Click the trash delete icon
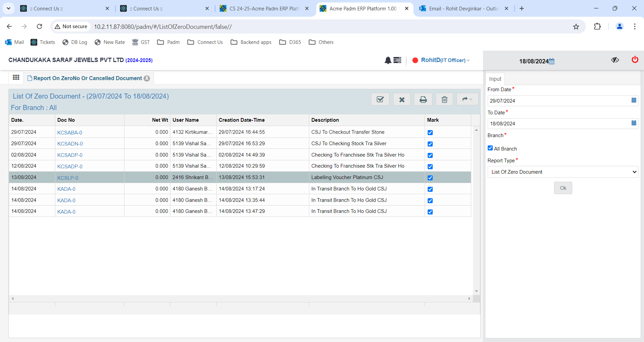This screenshot has height=342, width=644. click(x=444, y=99)
